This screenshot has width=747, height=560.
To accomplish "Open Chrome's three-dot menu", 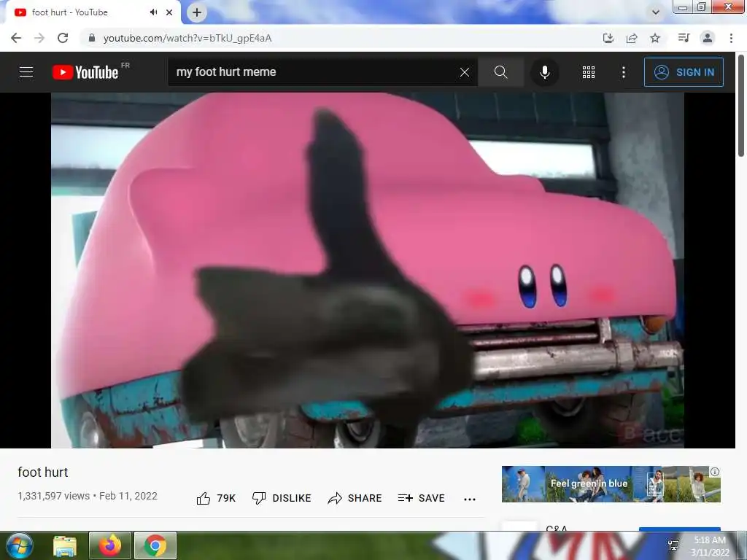I will 731,38.
